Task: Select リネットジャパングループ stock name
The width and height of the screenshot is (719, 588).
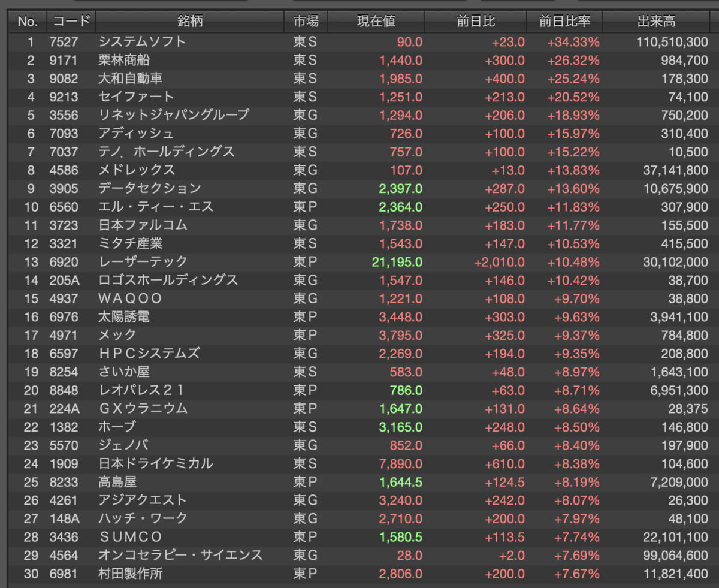Action: [x=174, y=115]
